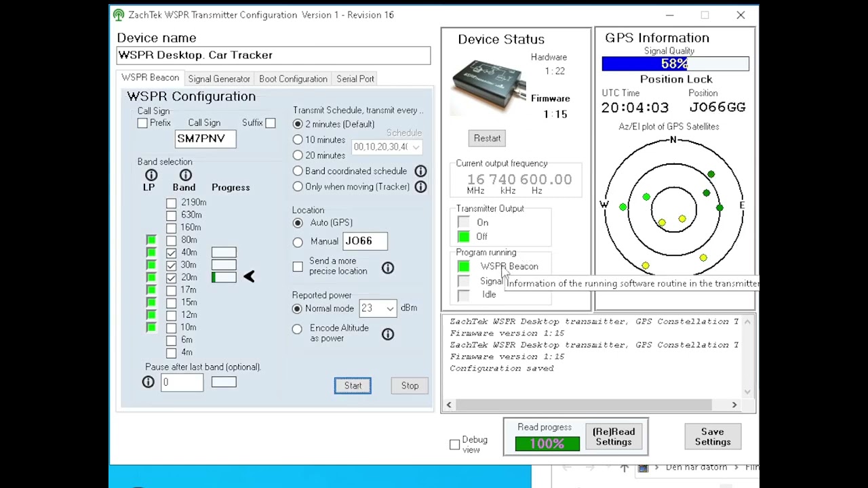The image size is (868, 488).
Task: Click the Manual locator field JO66
Action: (365, 241)
